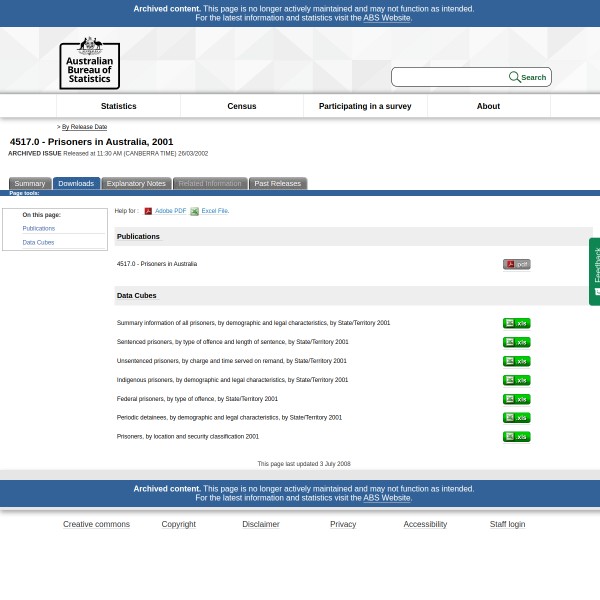Click the Australian Bureau of Statistics logo
600x600 pixels.
coord(89,63)
